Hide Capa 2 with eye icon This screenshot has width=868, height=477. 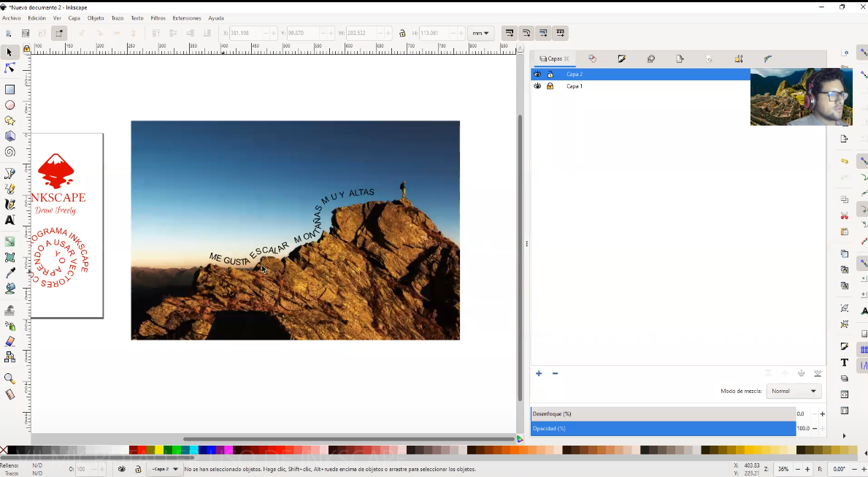point(537,75)
